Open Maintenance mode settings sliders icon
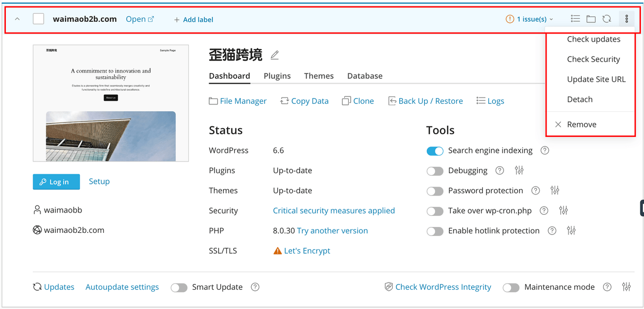This screenshot has width=644, height=309. [626, 287]
